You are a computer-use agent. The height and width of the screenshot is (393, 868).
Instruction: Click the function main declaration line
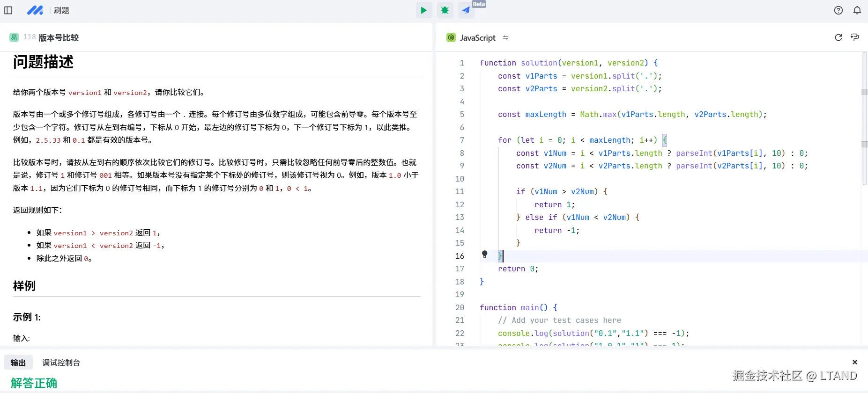(x=519, y=307)
